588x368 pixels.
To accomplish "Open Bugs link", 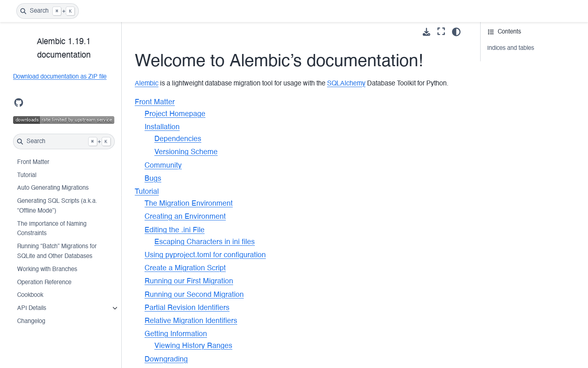I will [153, 178].
